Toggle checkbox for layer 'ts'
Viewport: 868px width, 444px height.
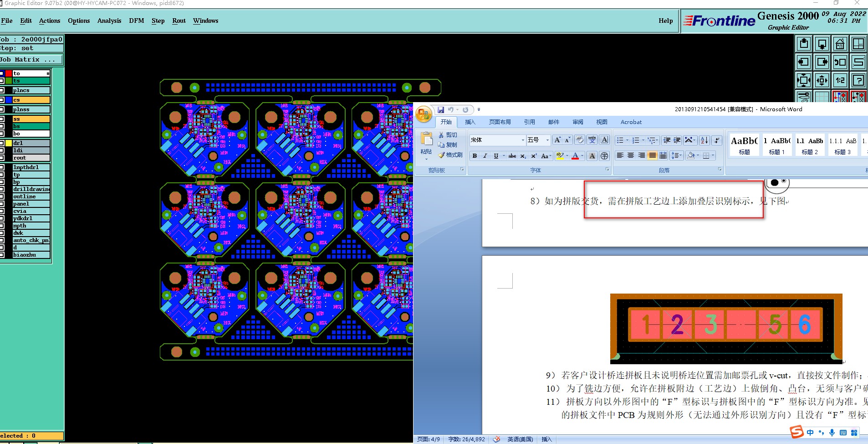pyautogui.click(x=2, y=81)
